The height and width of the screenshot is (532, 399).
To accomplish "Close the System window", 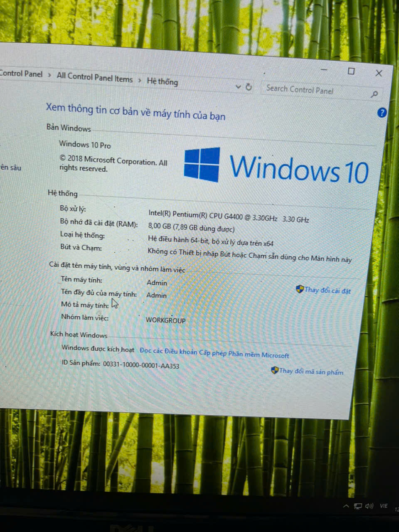I will pos(379,73).
